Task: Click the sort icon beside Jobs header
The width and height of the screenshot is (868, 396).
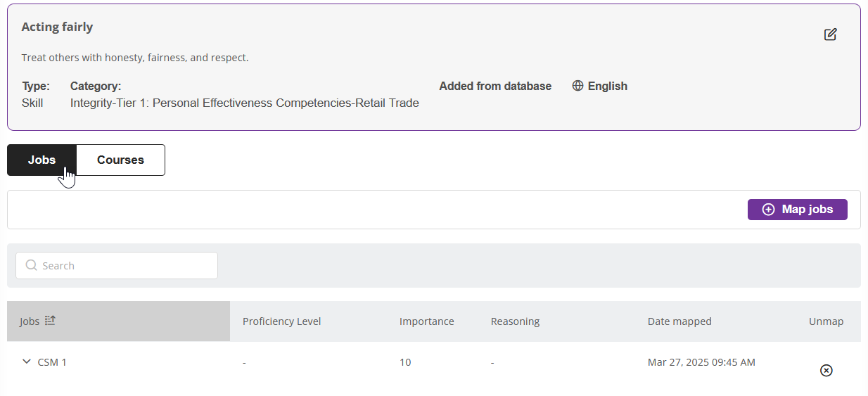Action: tap(50, 321)
